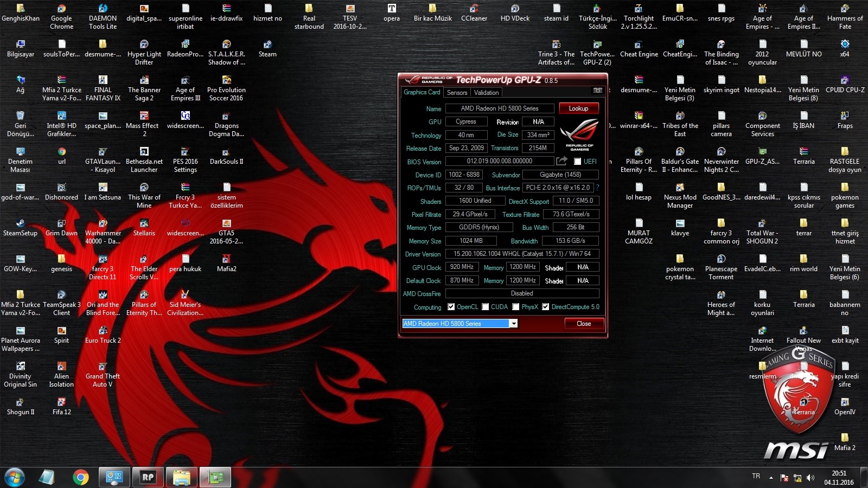
Task: Click the Bus Interface question mark
Action: [597, 188]
